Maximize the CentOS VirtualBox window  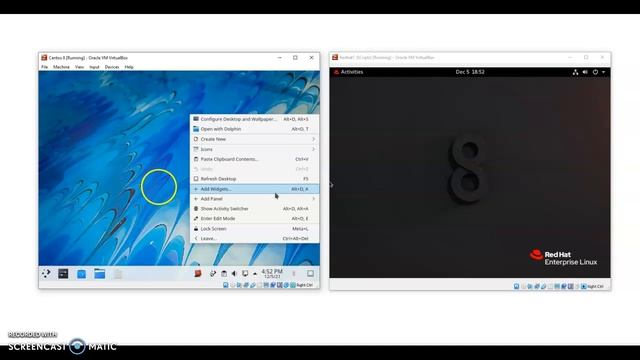coord(296,58)
